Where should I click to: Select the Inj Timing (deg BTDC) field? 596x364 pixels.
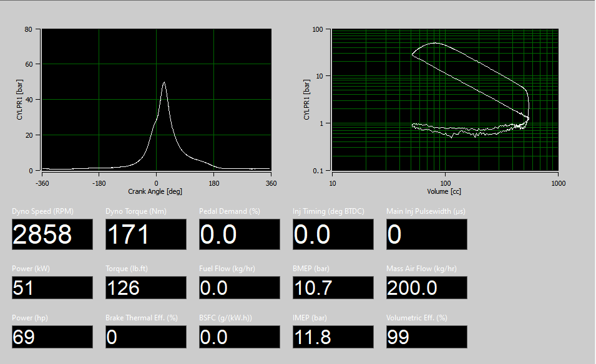point(333,234)
